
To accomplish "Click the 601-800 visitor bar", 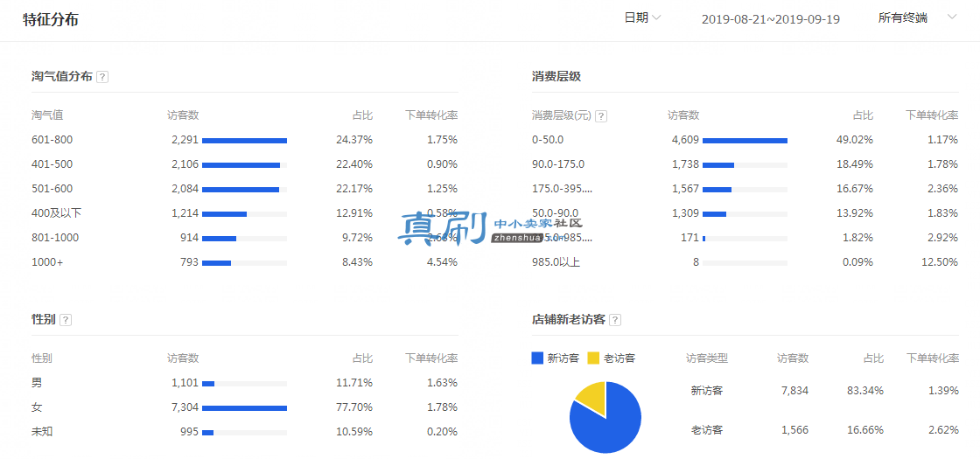I will (x=244, y=141).
